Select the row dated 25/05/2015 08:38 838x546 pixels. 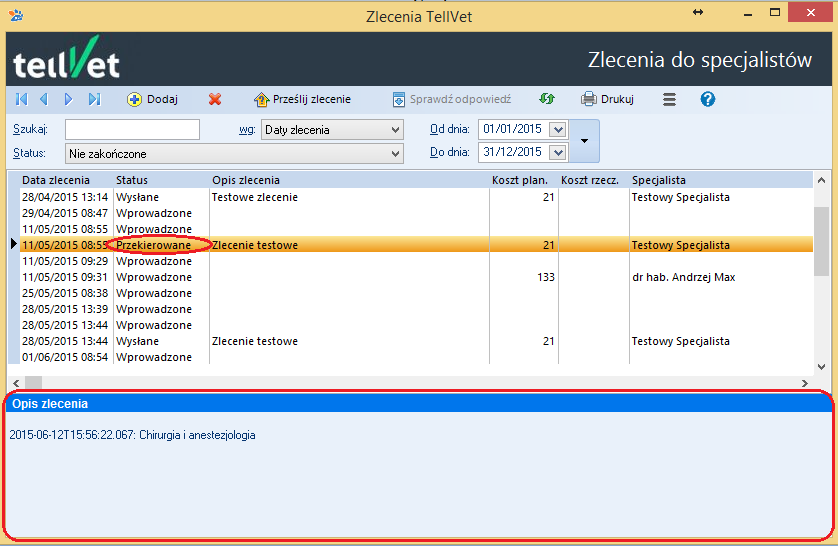click(x=416, y=293)
